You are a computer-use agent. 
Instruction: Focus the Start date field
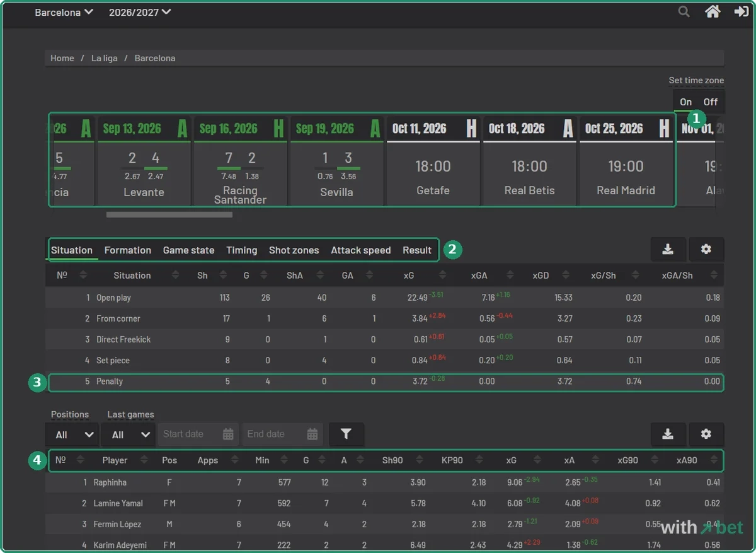(198, 434)
